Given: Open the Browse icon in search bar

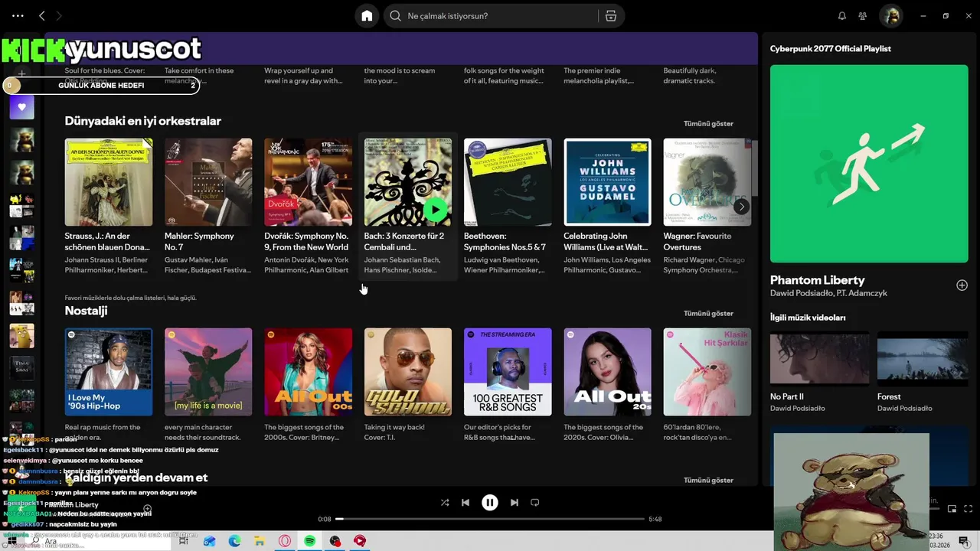Looking at the screenshot, I should (610, 16).
